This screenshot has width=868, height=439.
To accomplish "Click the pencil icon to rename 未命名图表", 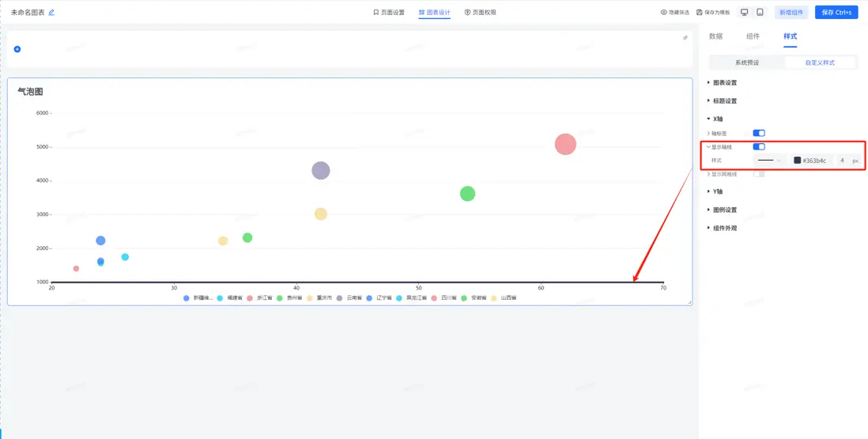I will point(51,12).
